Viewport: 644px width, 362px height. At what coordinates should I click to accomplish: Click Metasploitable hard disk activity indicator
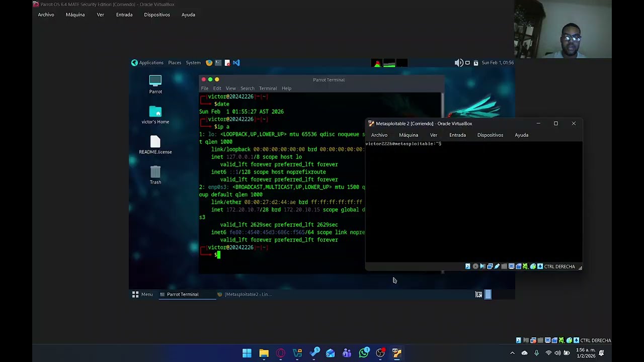(467, 266)
